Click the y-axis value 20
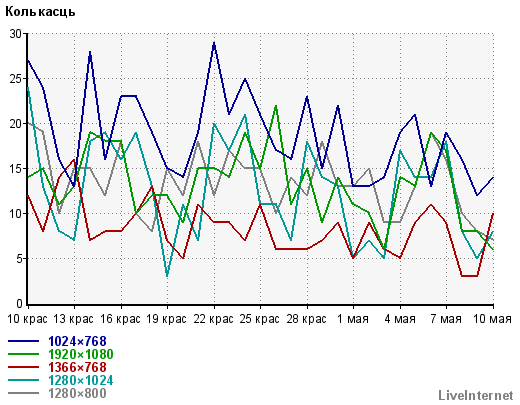 click(16, 124)
